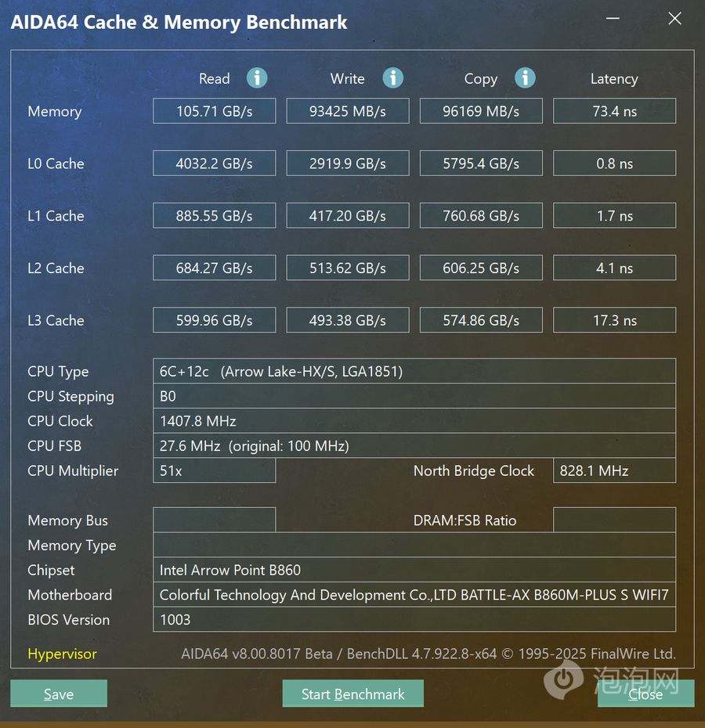Image resolution: width=705 pixels, height=728 pixels.
Task: Minimize the AIDA64 benchmark window
Action: 613,19
